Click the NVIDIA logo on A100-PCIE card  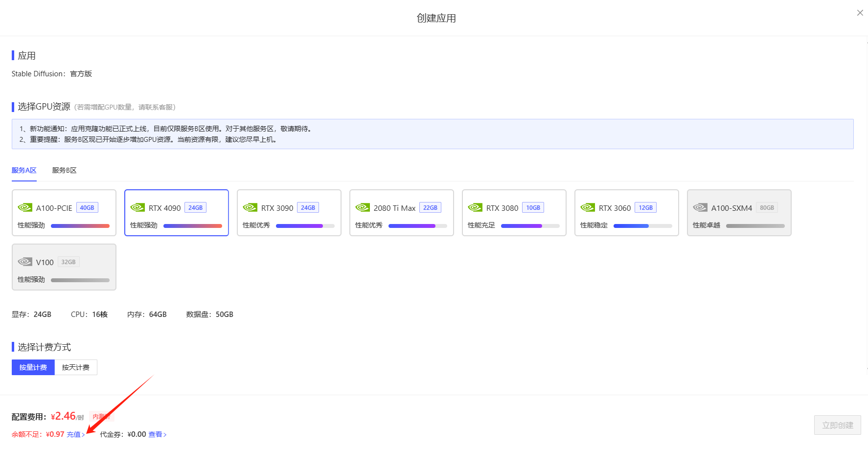click(25, 207)
